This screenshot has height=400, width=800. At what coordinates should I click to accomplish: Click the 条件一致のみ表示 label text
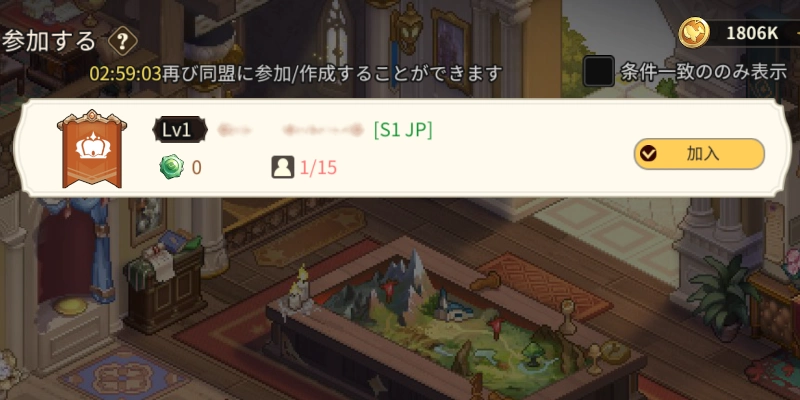click(x=703, y=72)
